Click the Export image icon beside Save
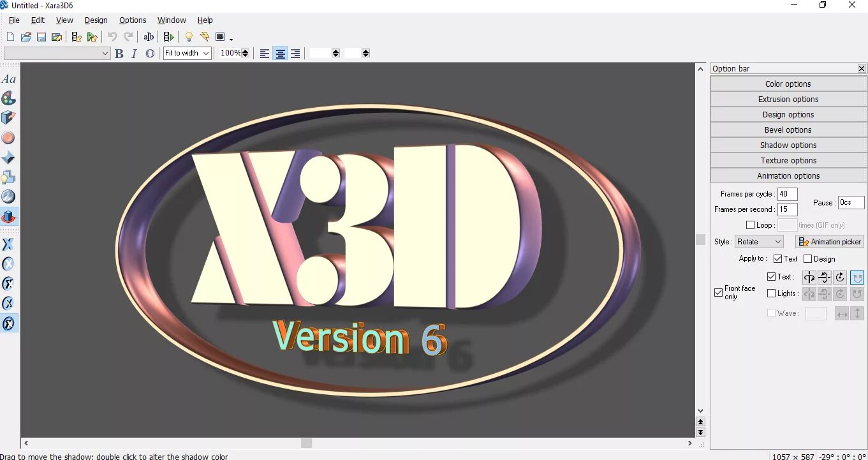The image size is (868, 460). click(x=57, y=37)
